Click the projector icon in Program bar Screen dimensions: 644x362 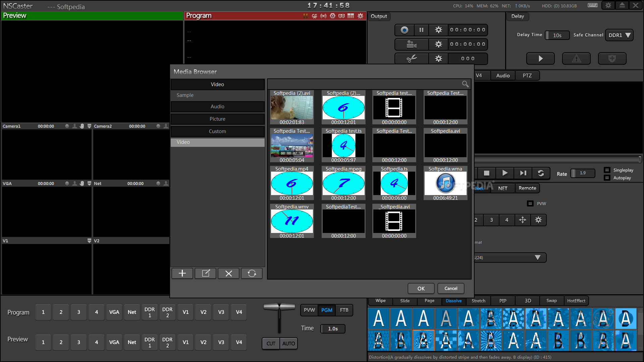pos(341,16)
